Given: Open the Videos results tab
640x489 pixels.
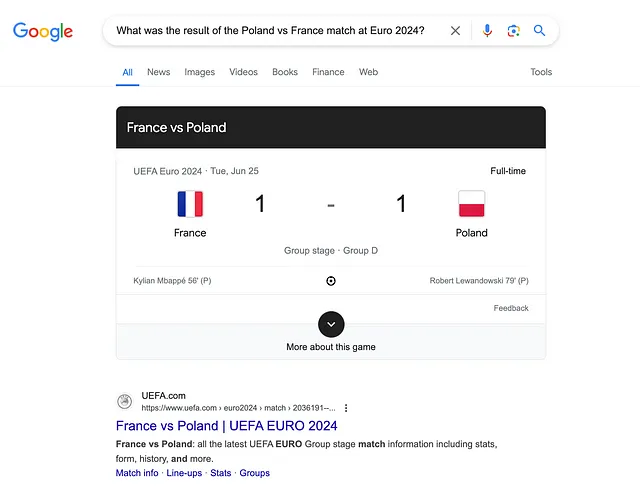Looking at the screenshot, I should click(x=243, y=72).
